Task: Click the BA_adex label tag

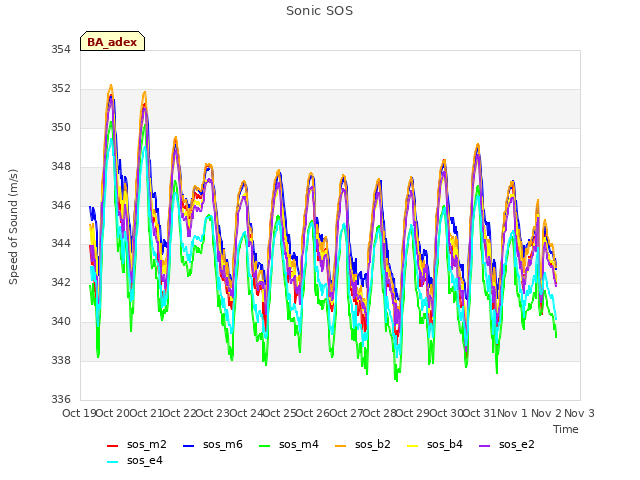Action: [x=112, y=41]
